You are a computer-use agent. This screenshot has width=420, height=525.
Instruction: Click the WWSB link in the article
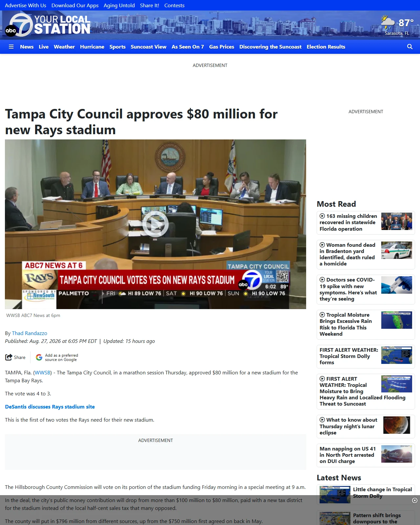click(x=43, y=372)
